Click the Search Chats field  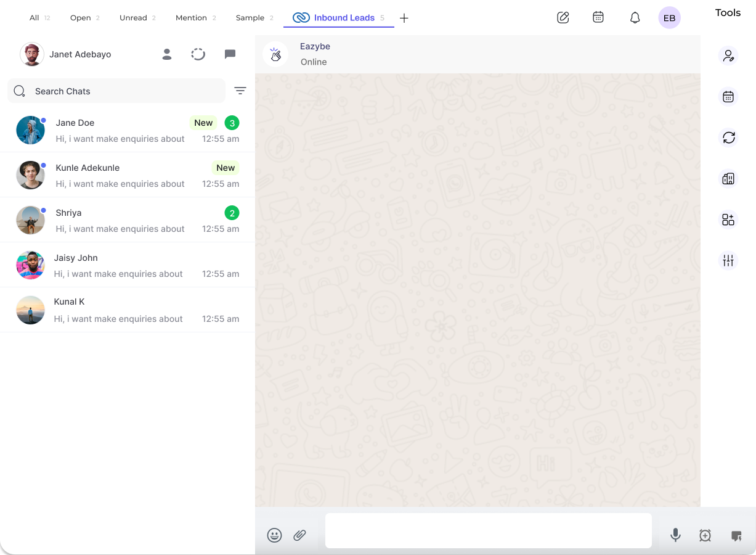(x=116, y=91)
